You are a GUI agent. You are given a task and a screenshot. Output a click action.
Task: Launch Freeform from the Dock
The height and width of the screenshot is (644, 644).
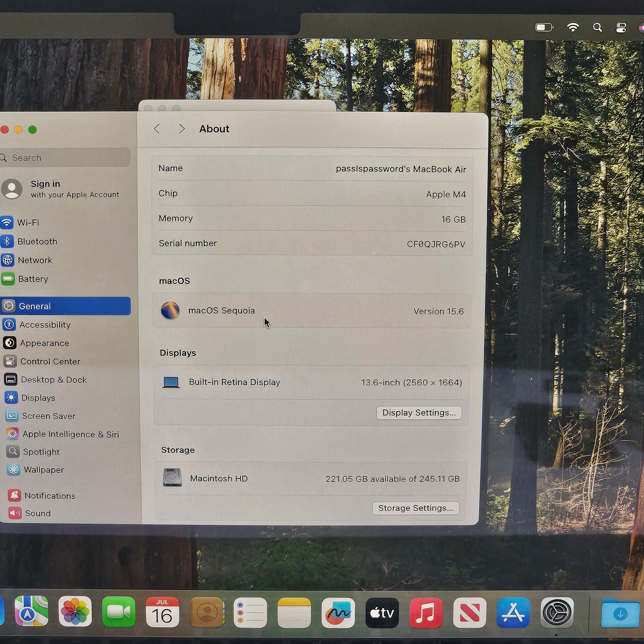[x=338, y=613]
